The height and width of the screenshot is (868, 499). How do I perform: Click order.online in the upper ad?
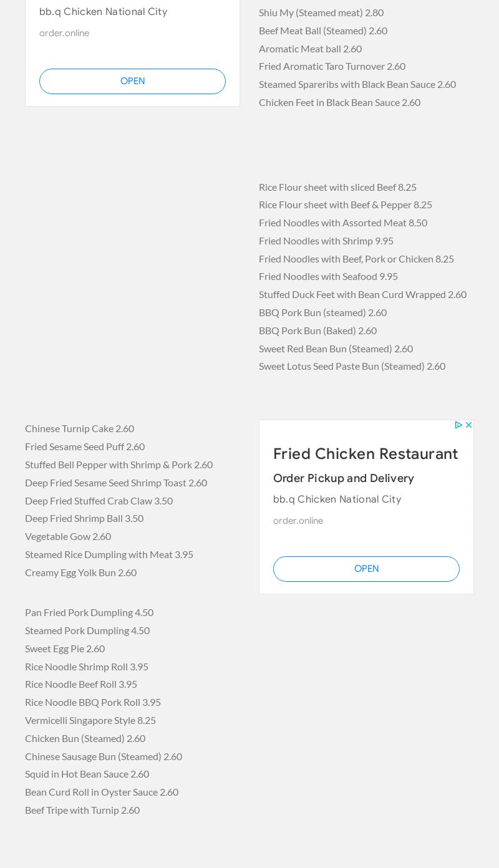click(64, 33)
